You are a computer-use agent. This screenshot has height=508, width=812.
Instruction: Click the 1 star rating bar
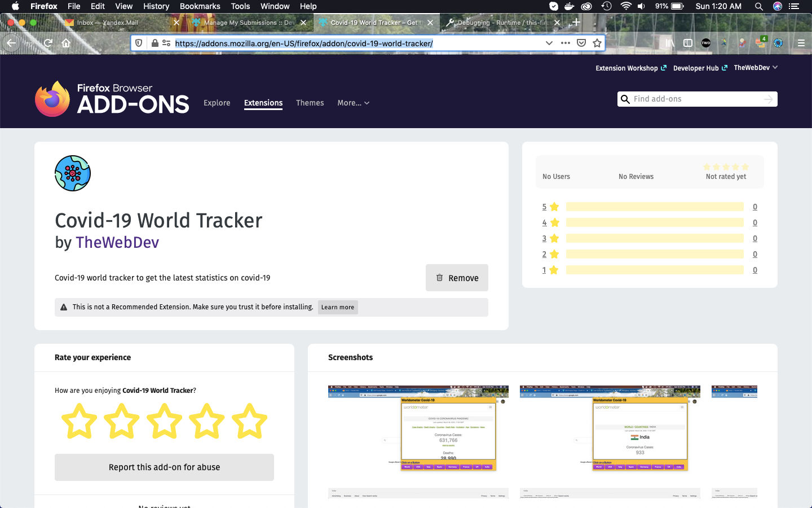coord(655,270)
